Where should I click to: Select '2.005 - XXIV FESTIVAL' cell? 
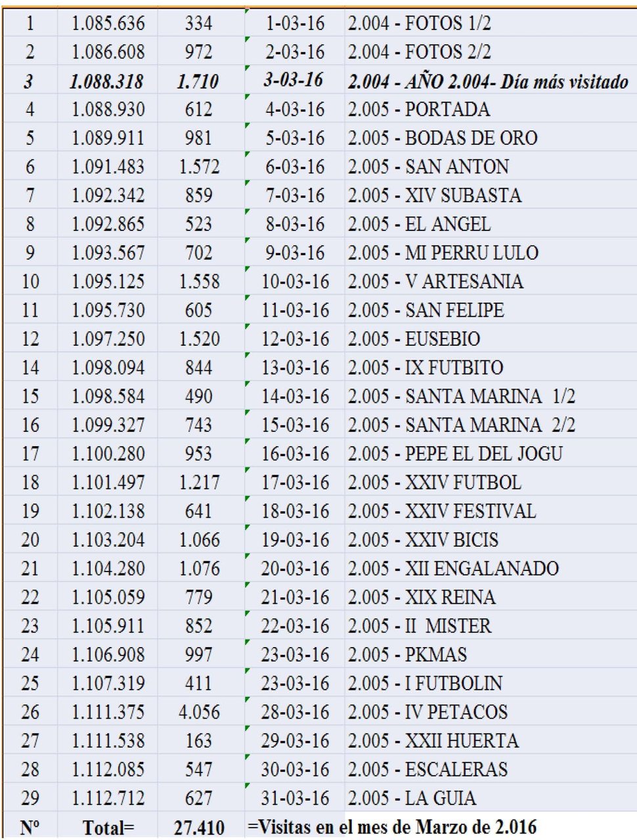pyautogui.click(x=491, y=511)
